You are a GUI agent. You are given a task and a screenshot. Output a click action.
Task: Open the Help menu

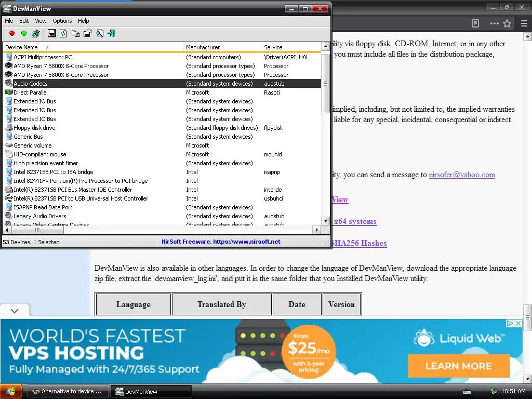point(84,21)
